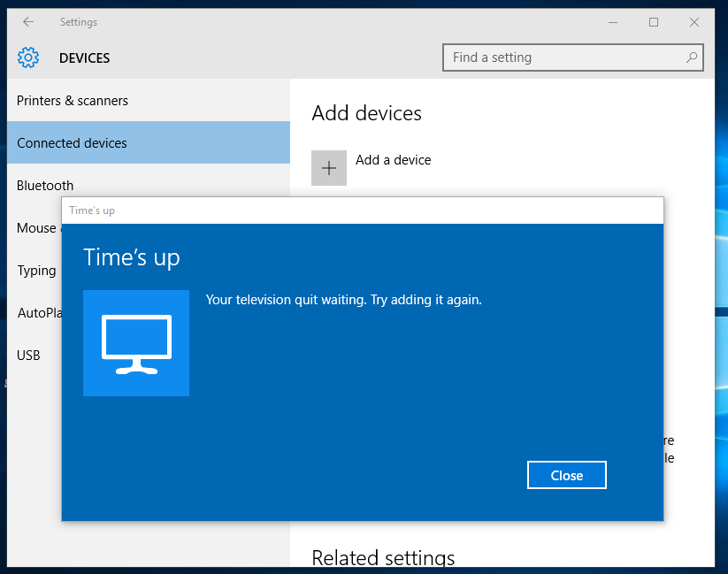728x574 pixels.
Task: Click the search magnifier icon
Action: (x=692, y=57)
